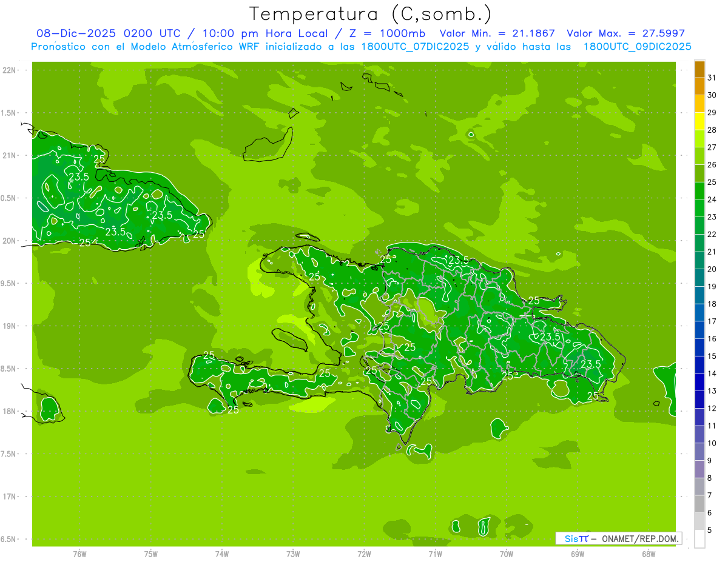Click legend value 27 on the color bar
728x562 pixels.
(x=712, y=147)
